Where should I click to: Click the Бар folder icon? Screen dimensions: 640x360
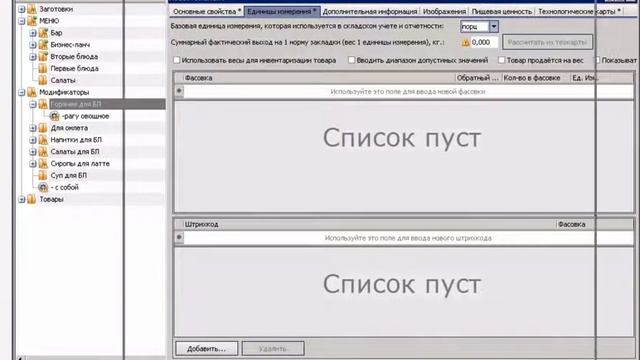coord(43,32)
